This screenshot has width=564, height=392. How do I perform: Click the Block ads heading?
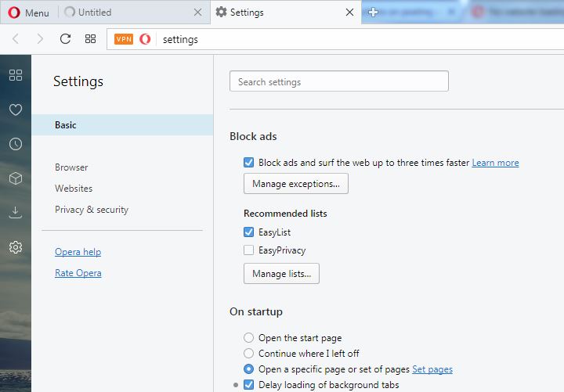tap(253, 137)
